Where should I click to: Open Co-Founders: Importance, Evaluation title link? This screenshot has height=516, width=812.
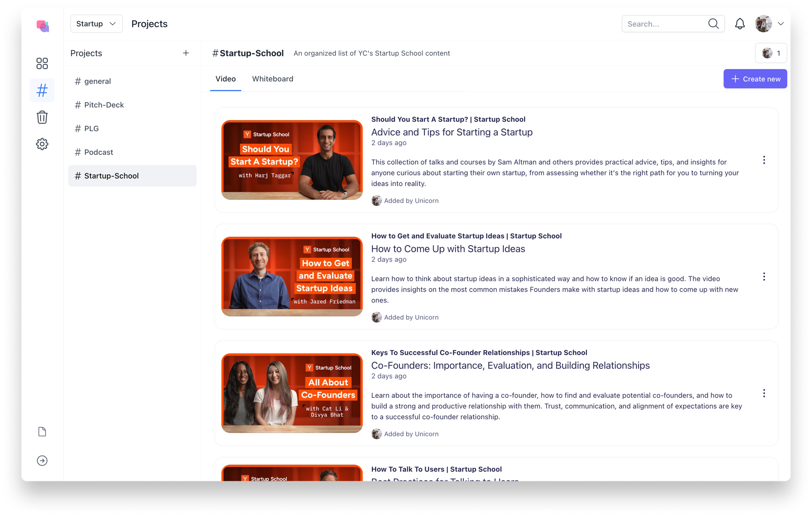(510, 365)
